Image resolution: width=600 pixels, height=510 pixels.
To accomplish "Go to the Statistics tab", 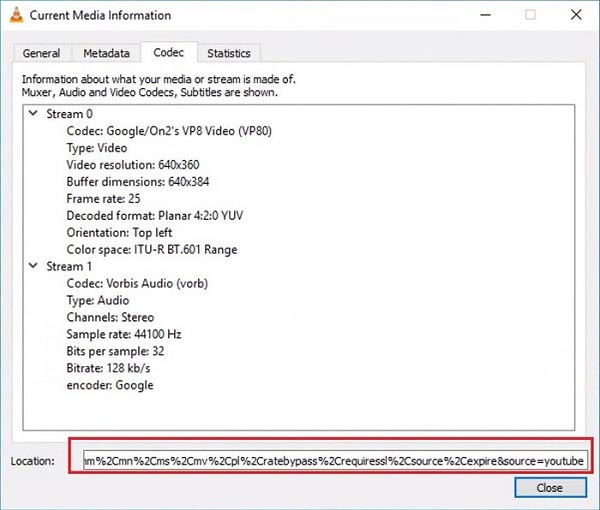I will [229, 53].
